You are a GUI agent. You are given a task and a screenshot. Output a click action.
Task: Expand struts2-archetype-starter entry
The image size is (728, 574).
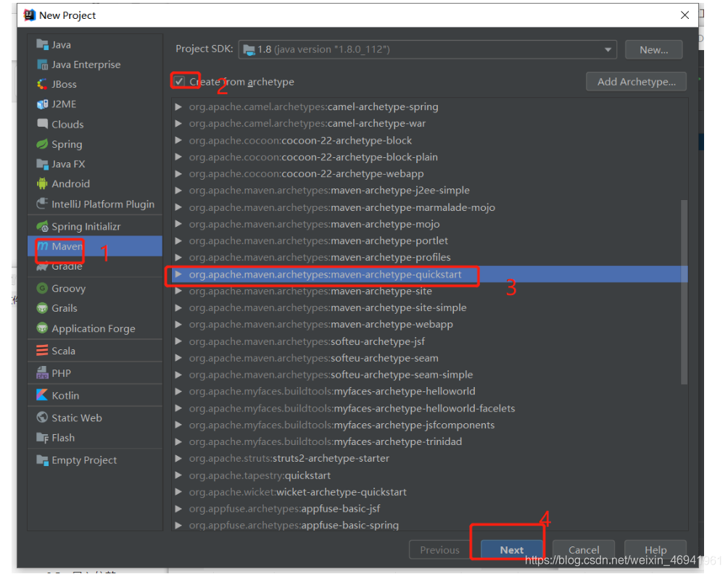[178, 459]
